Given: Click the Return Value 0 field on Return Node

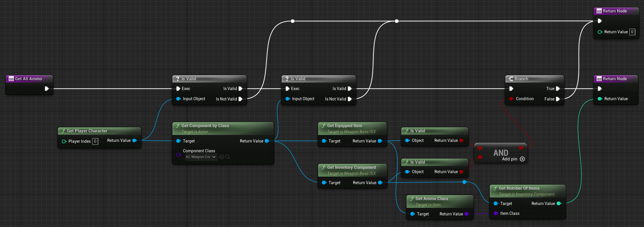Looking at the screenshot, I should (632, 32).
